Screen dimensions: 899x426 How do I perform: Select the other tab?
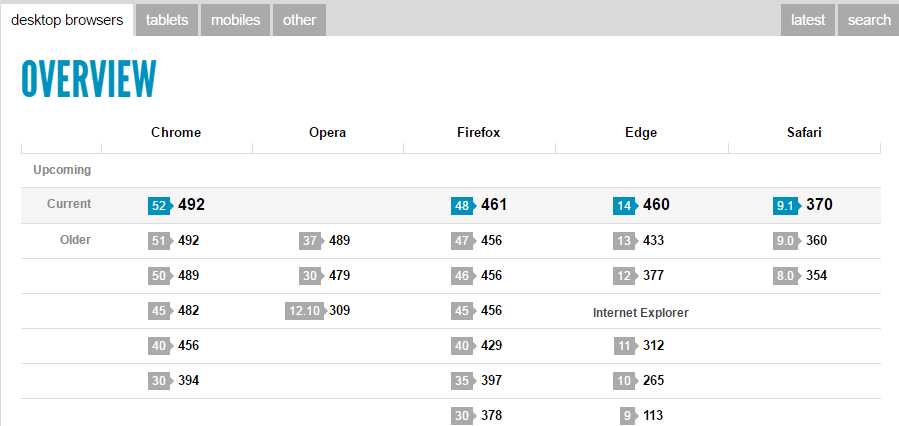click(x=299, y=20)
